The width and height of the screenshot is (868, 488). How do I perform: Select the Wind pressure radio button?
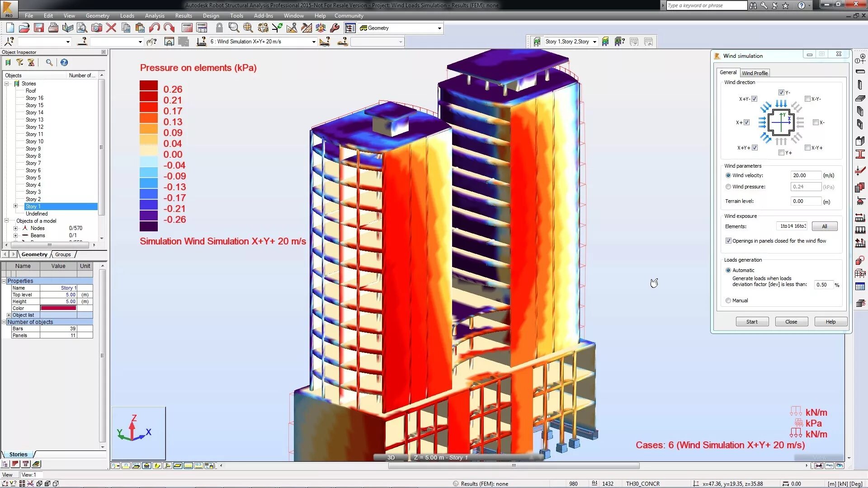coord(728,186)
